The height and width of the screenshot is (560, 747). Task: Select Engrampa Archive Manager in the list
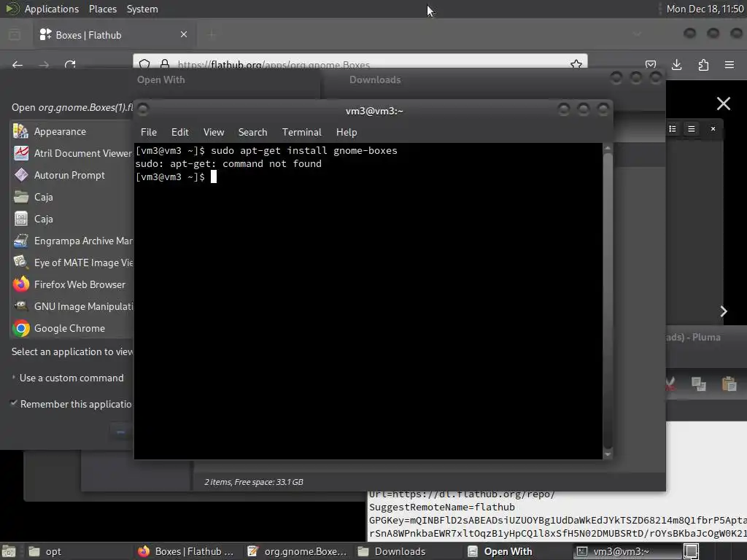[71, 241]
